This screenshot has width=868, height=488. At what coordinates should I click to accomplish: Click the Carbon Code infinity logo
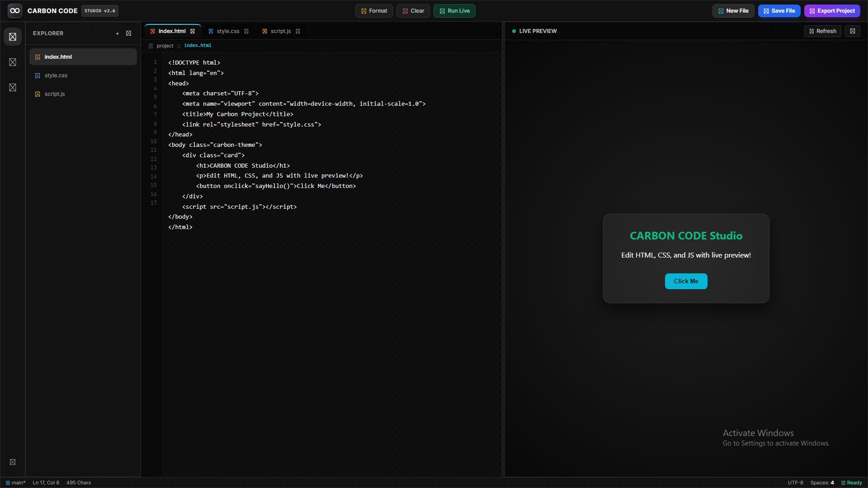pos(15,11)
